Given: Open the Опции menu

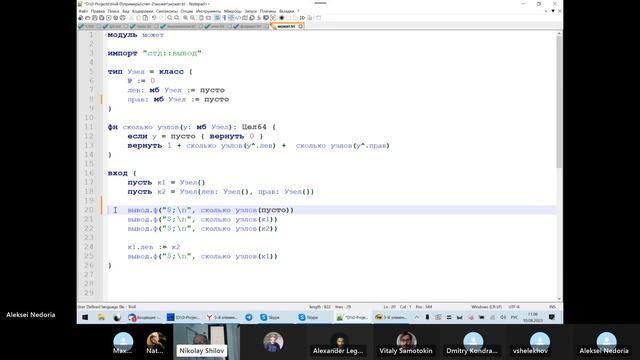Looking at the screenshot, I should tap(187, 11).
